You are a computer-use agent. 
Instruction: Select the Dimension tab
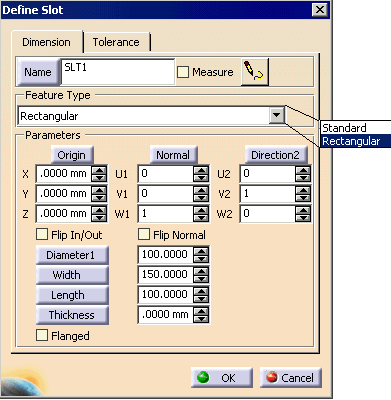46,42
